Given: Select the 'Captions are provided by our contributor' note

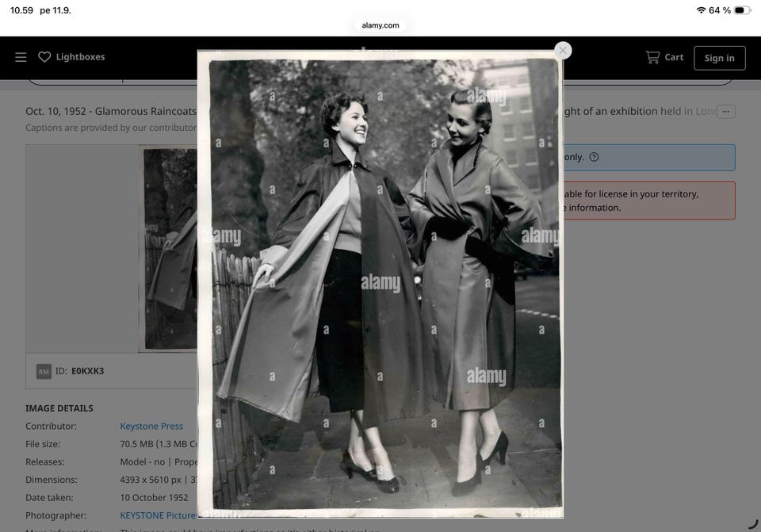Looking at the screenshot, I should click(x=111, y=128).
